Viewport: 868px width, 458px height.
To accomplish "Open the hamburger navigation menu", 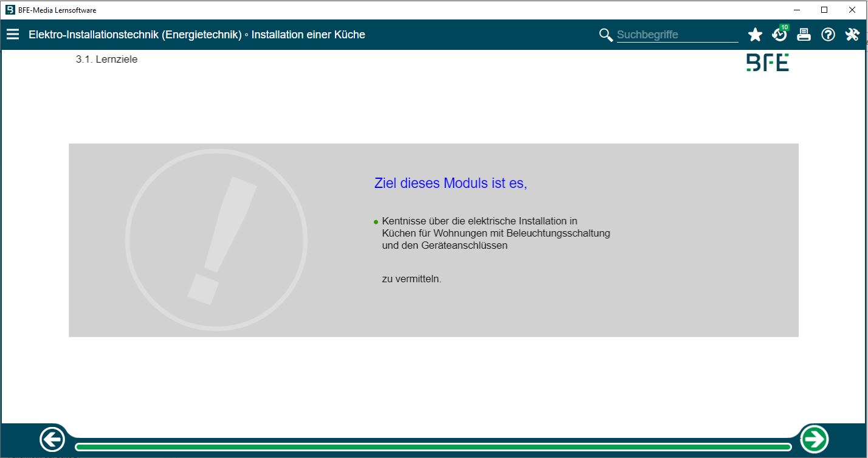I will 13,34.
